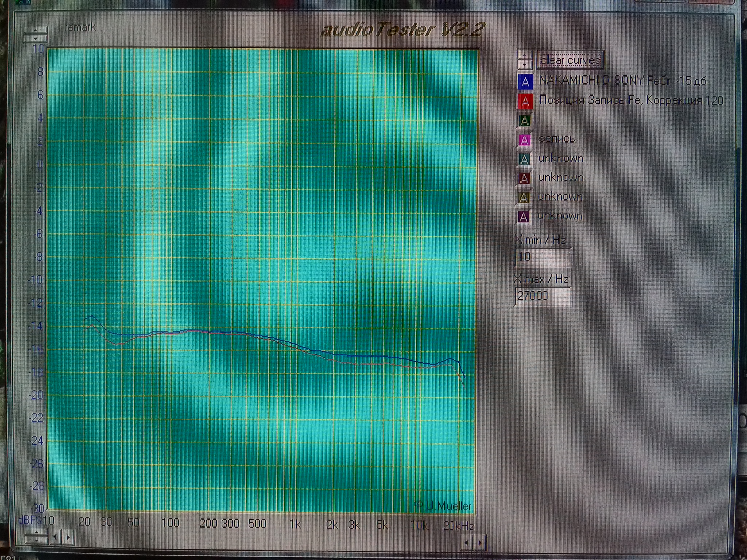
Task: Click the red 'Позиция Запись Fe' curve icon
Action: (525, 101)
